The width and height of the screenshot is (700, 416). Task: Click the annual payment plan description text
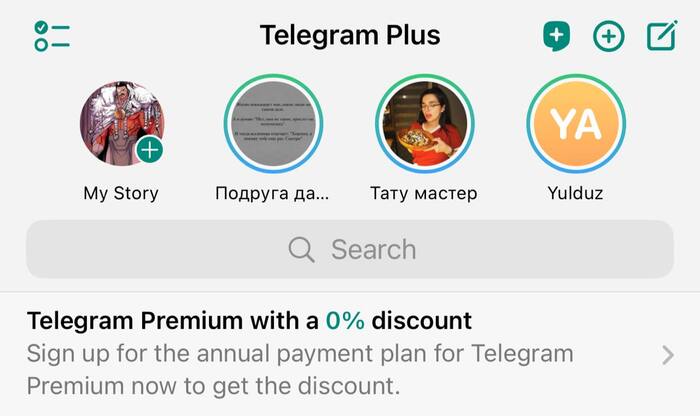pyautogui.click(x=300, y=370)
